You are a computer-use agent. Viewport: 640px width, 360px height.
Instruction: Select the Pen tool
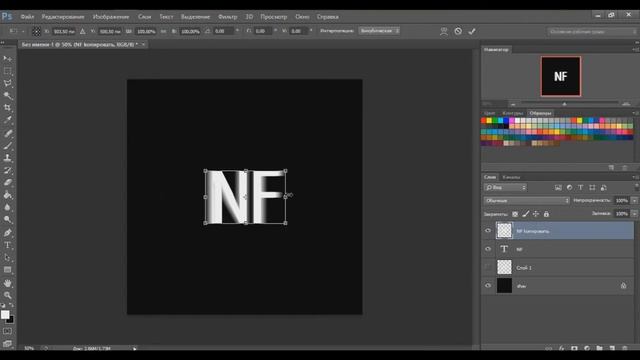[7, 233]
